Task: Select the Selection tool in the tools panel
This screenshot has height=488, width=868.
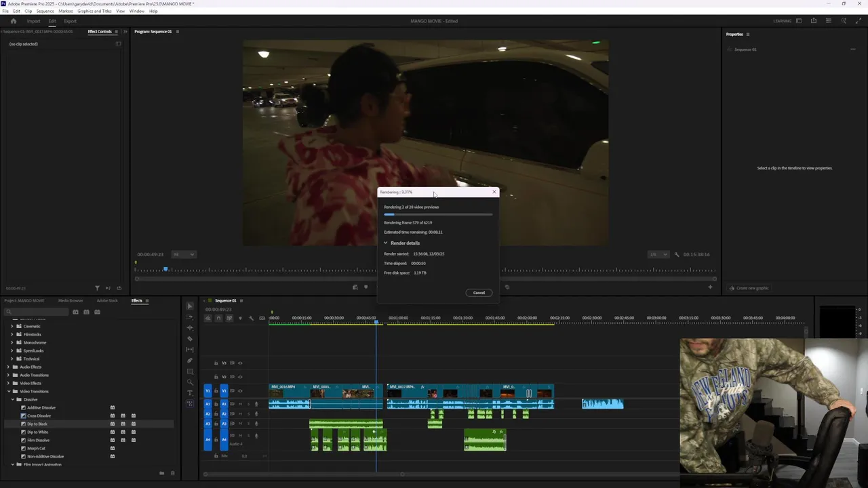Action: (190, 306)
